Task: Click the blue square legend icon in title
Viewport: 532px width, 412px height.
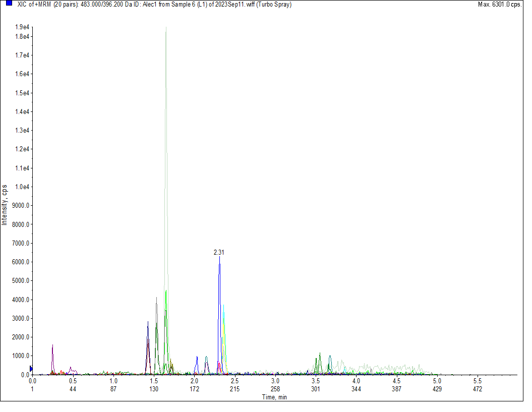Action: pyautogui.click(x=9, y=3)
